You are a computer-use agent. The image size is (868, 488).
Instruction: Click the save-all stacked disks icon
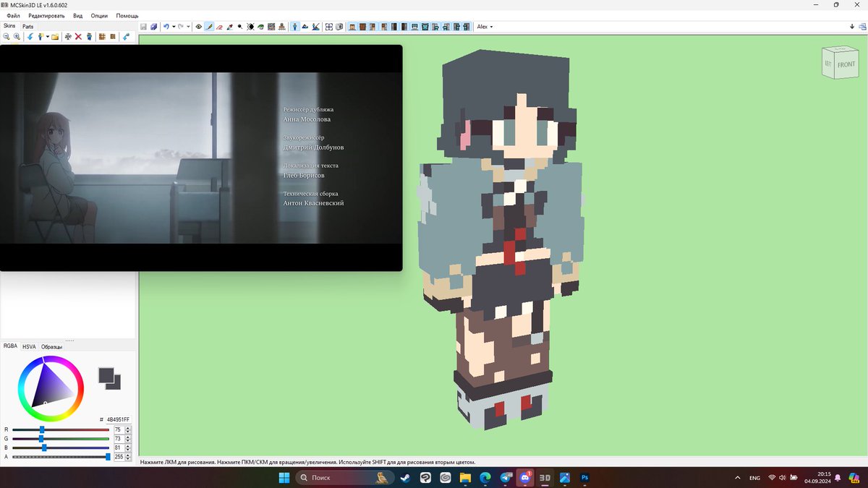tap(154, 27)
